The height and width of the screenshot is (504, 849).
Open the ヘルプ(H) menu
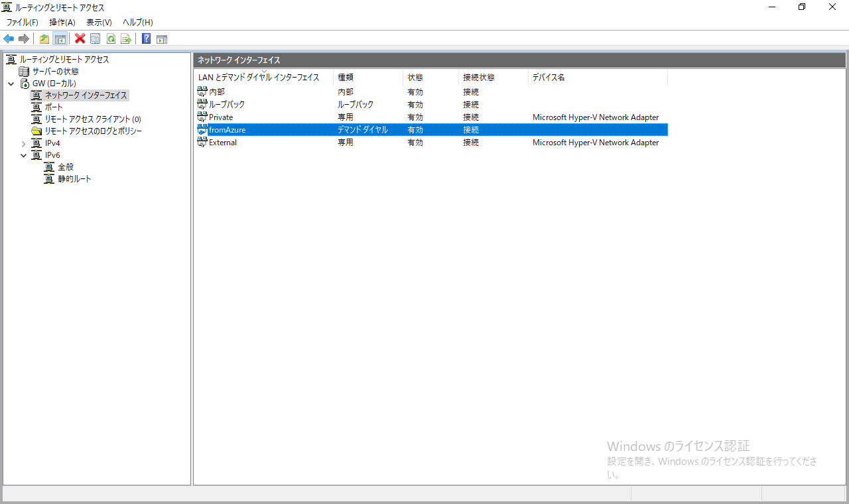click(138, 23)
